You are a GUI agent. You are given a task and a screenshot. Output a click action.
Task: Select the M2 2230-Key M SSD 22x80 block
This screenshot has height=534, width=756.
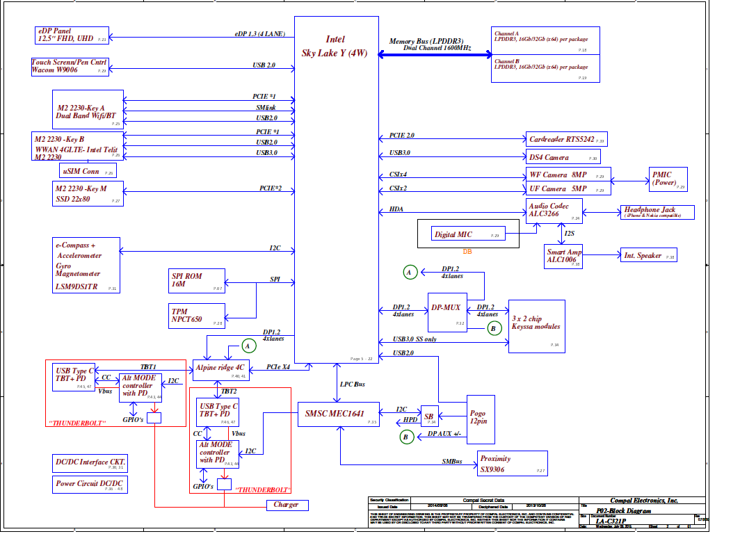pyautogui.click(x=88, y=194)
